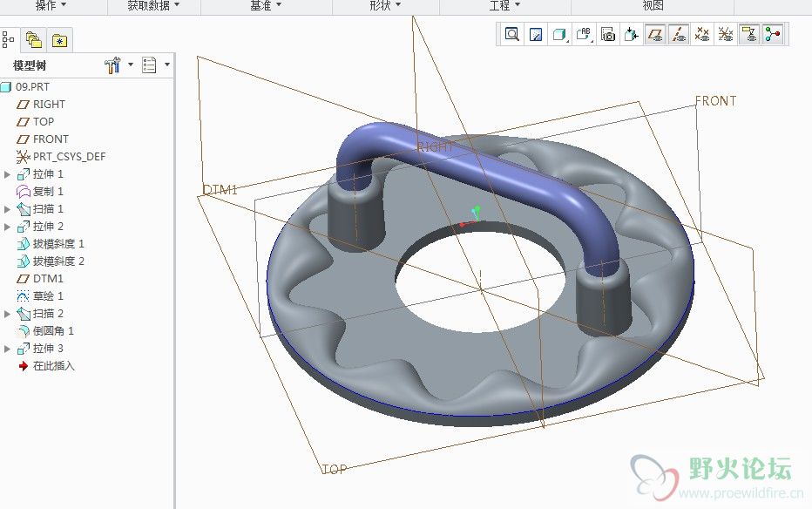Viewport: 812px width, 509px height.
Task: Toggle datum axis display
Action: point(679,35)
